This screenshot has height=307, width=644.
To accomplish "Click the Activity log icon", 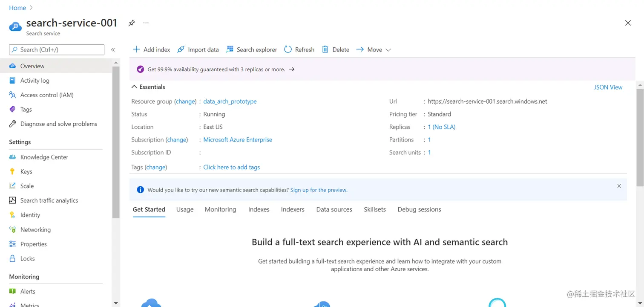I will pyautogui.click(x=12, y=80).
